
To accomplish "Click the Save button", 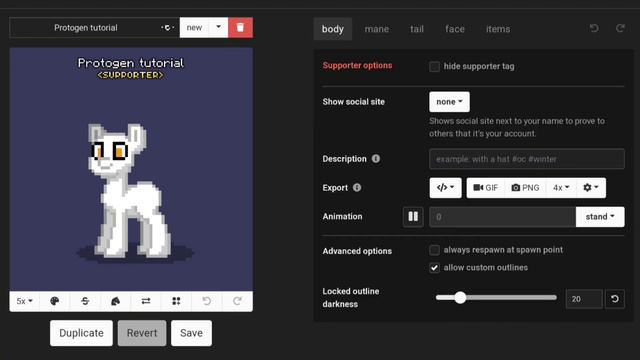I will coord(191,333).
